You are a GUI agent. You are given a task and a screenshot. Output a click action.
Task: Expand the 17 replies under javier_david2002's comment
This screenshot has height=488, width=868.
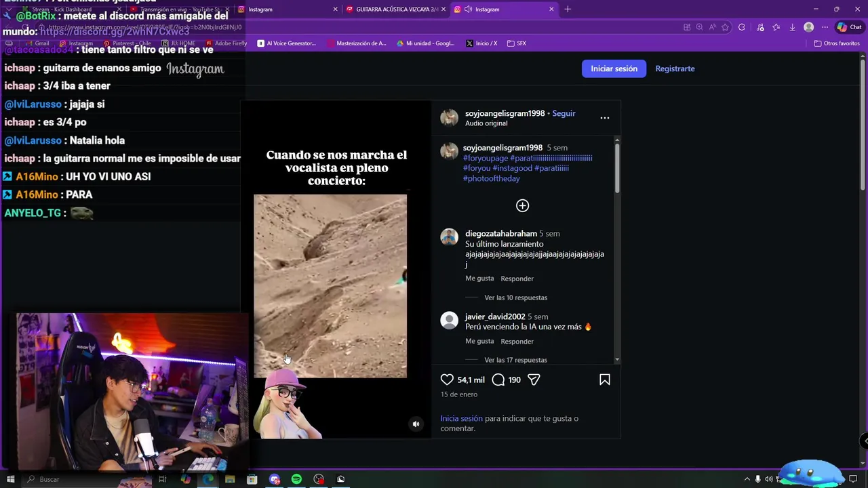pyautogui.click(x=515, y=360)
